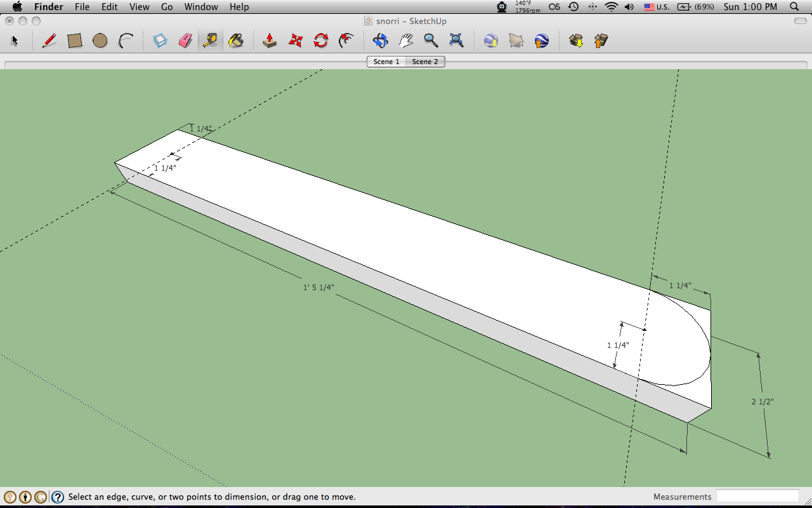Select the arrow Select tool
Screen dimensions: 812x508
(15, 41)
